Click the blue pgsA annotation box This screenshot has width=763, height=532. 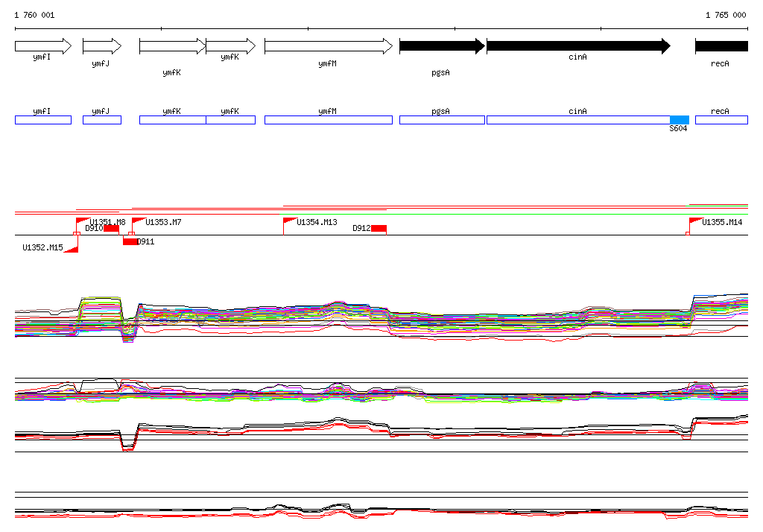coord(443,120)
